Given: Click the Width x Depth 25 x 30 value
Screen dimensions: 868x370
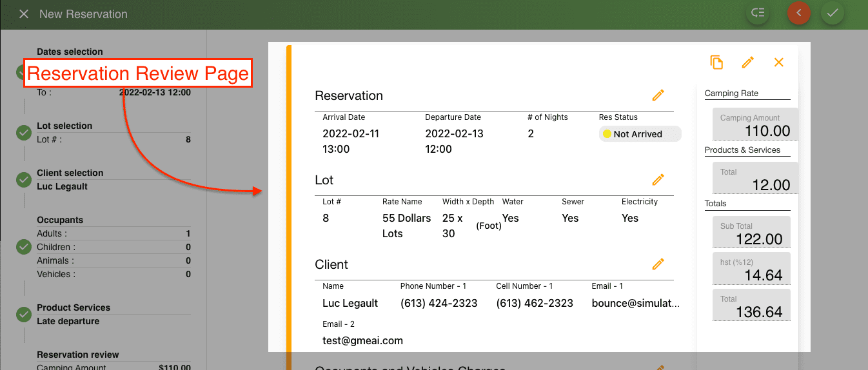Looking at the screenshot, I should (x=453, y=226).
